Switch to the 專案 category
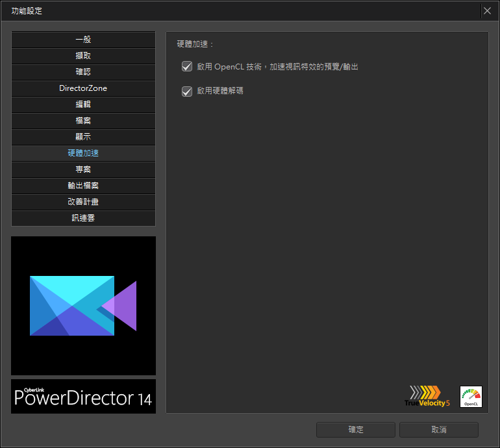Viewport: 500px width, 448px height. point(83,169)
